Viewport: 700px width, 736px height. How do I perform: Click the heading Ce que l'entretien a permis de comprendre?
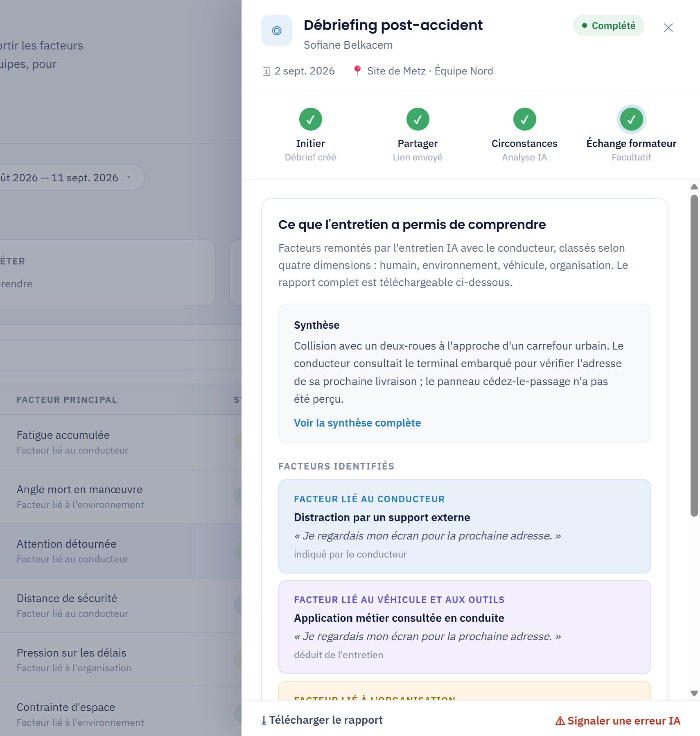(412, 225)
